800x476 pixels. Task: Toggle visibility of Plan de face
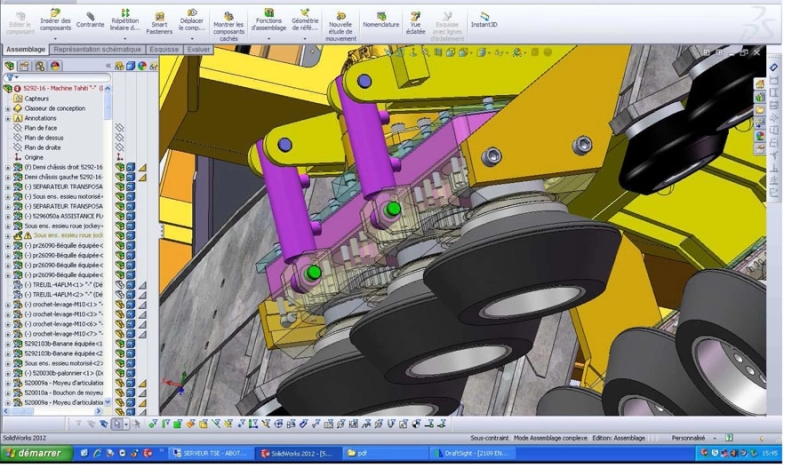point(119,128)
